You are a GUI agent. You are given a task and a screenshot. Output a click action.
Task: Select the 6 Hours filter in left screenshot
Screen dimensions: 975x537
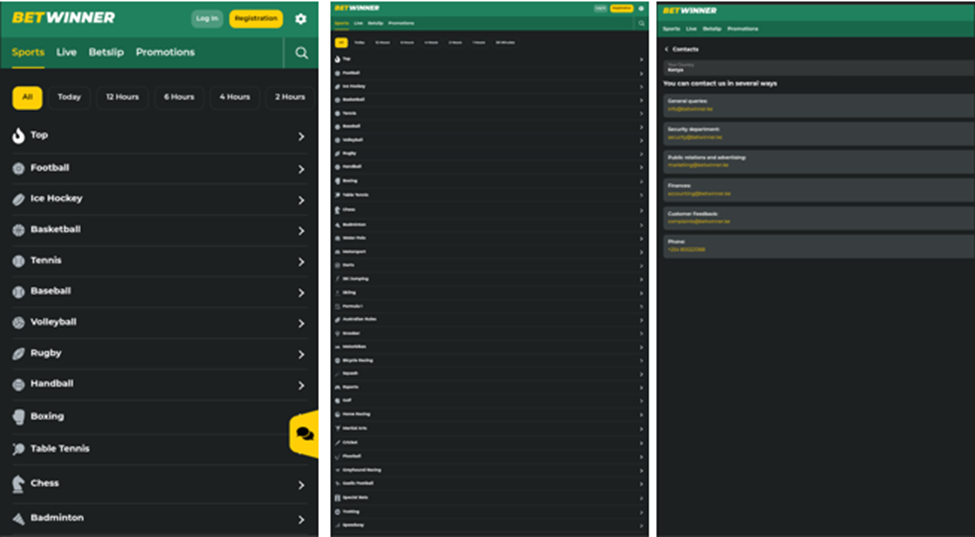[x=179, y=98]
